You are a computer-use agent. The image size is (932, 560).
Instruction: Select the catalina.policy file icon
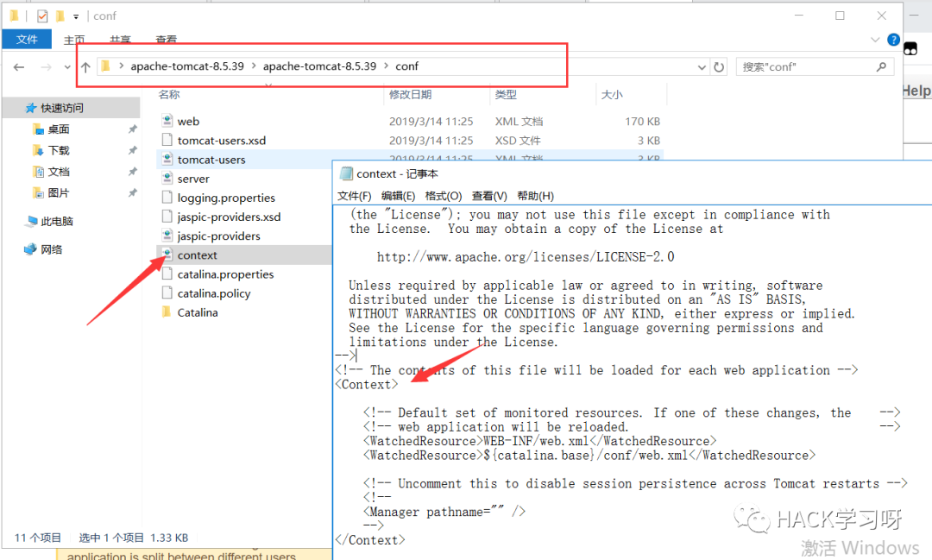167,293
